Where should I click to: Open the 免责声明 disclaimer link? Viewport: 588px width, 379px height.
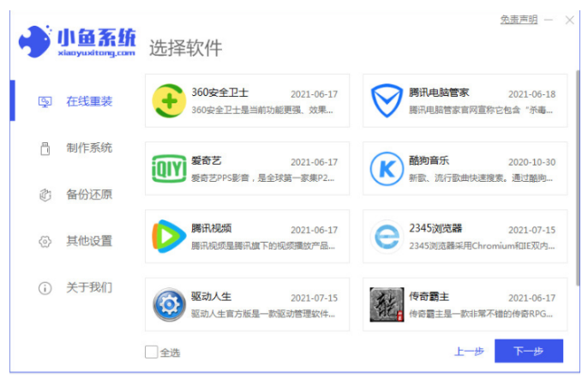point(519,19)
